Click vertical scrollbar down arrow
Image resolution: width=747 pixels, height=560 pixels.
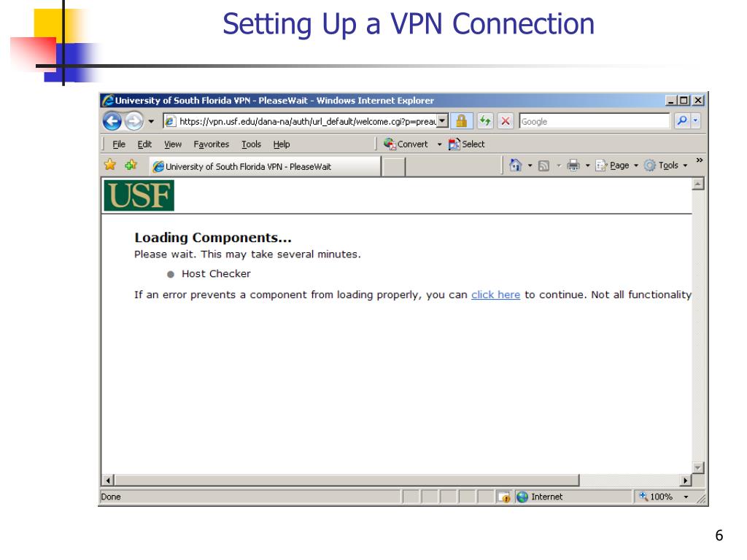click(x=698, y=467)
